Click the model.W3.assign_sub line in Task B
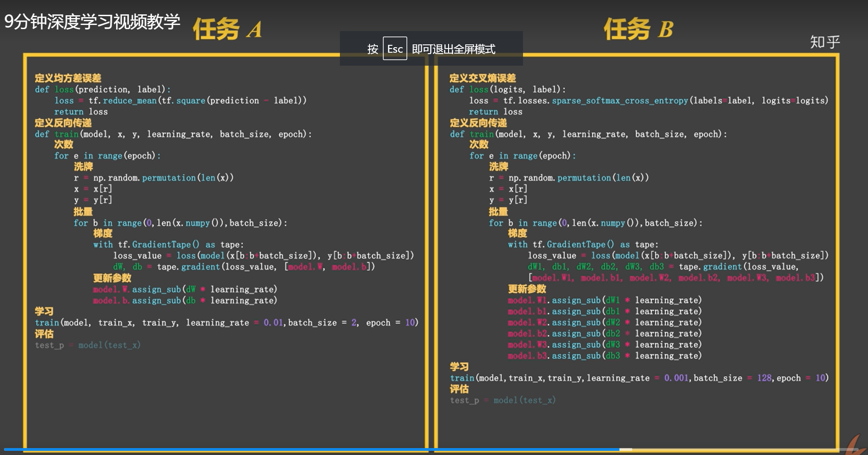This screenshot has width=868, height=455. click(x=604, y=345)
